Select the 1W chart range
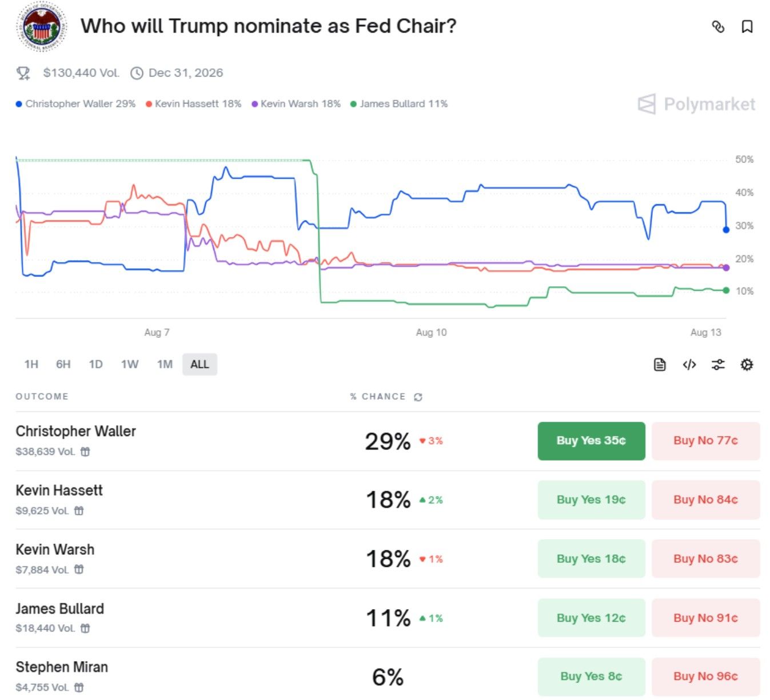Image resolution: width=770 pixels, height=700 pixels. point(130,364)
